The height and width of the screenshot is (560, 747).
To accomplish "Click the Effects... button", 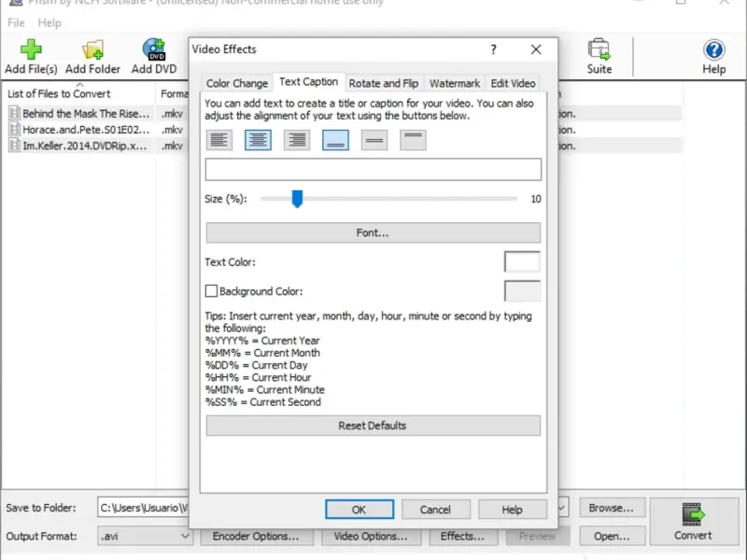I will 462,536.
